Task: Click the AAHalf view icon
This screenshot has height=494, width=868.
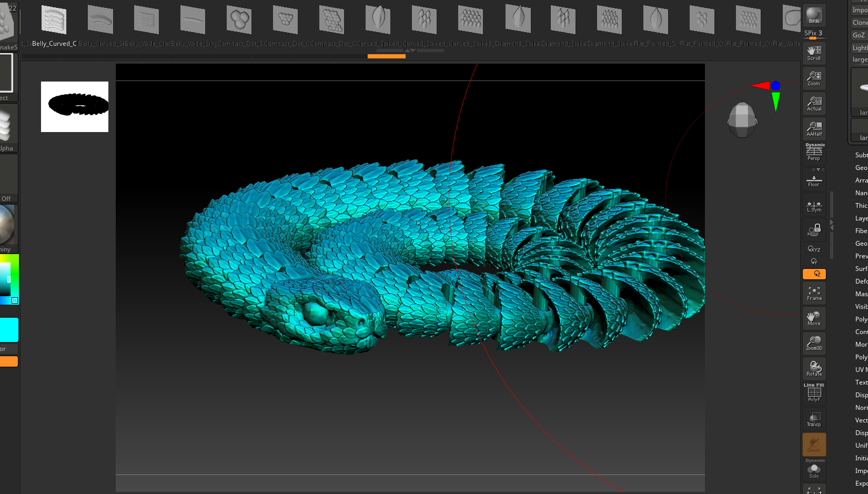Action: point(814,129)
